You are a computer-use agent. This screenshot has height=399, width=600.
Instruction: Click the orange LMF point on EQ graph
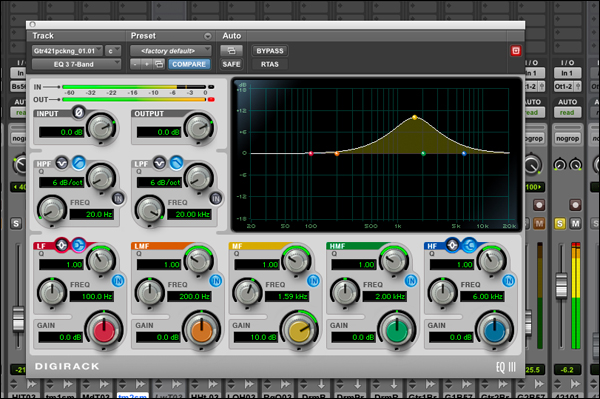click(337, 154)
